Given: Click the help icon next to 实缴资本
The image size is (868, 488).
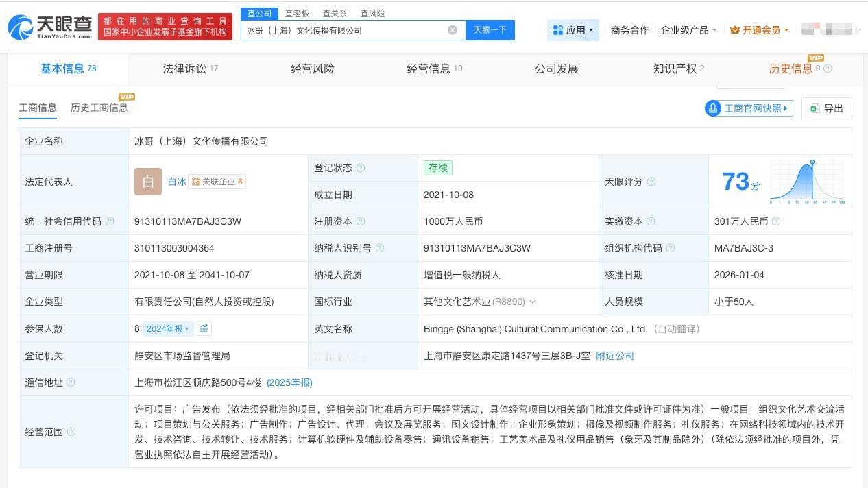Looking at the screenshot, I should (651, 221).
